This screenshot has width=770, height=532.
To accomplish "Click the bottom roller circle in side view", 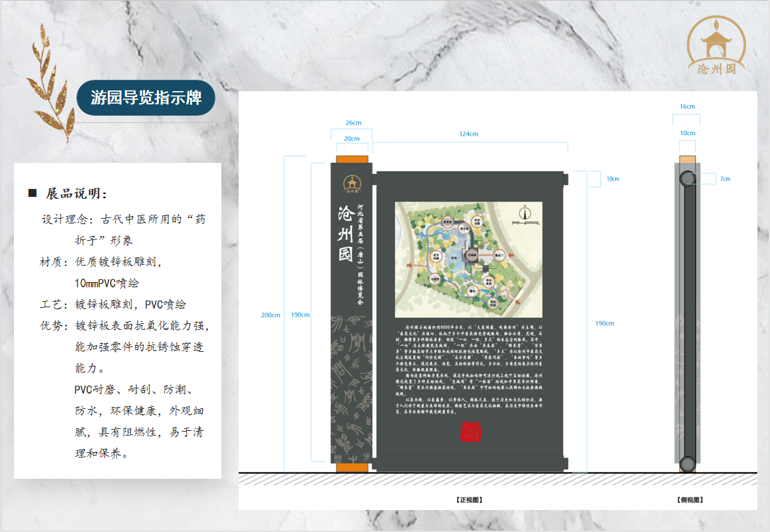I will coord(687,464).
